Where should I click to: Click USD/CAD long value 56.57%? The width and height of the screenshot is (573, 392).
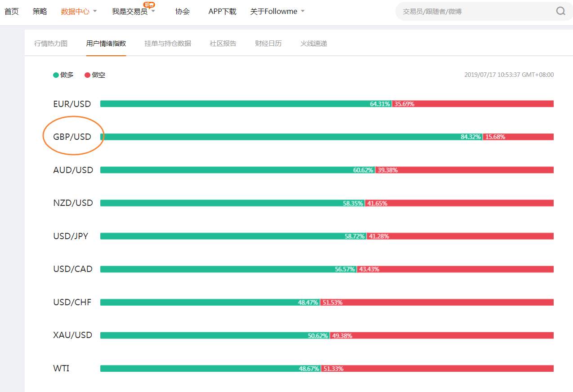tap(345, 269)
